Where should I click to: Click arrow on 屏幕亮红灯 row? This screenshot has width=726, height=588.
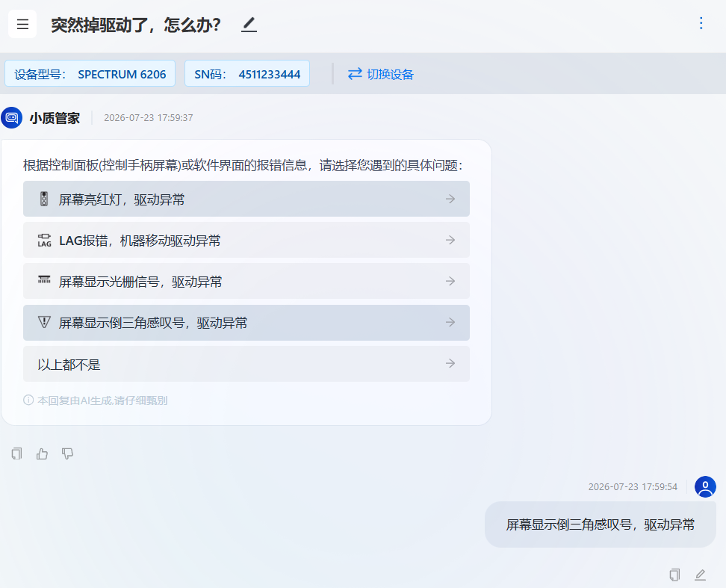coord(450,199)
